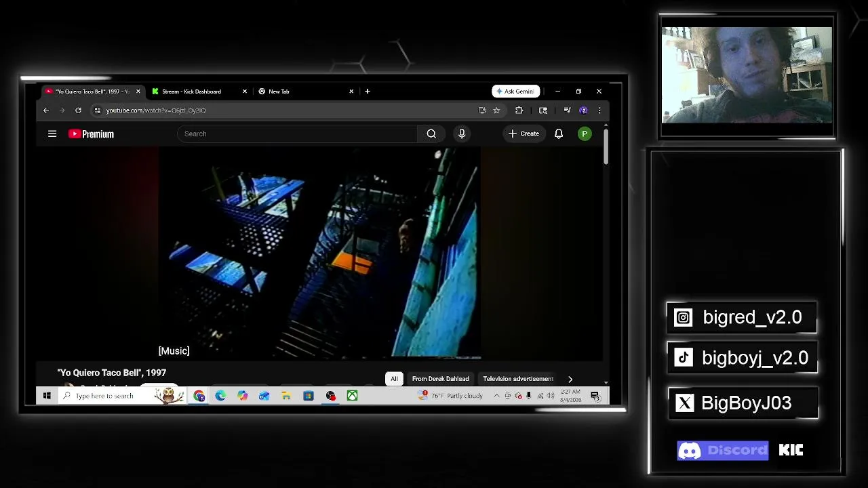Click the video title "Yo Quiero Taco Bell", 1997
Screen dimensions: 868x488
tap(112, 373)
